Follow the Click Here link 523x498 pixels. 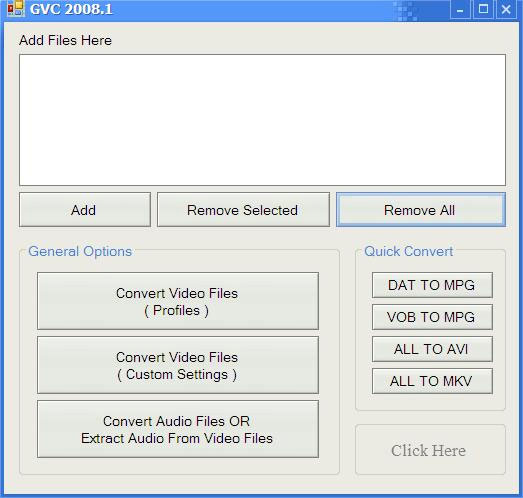428,451
